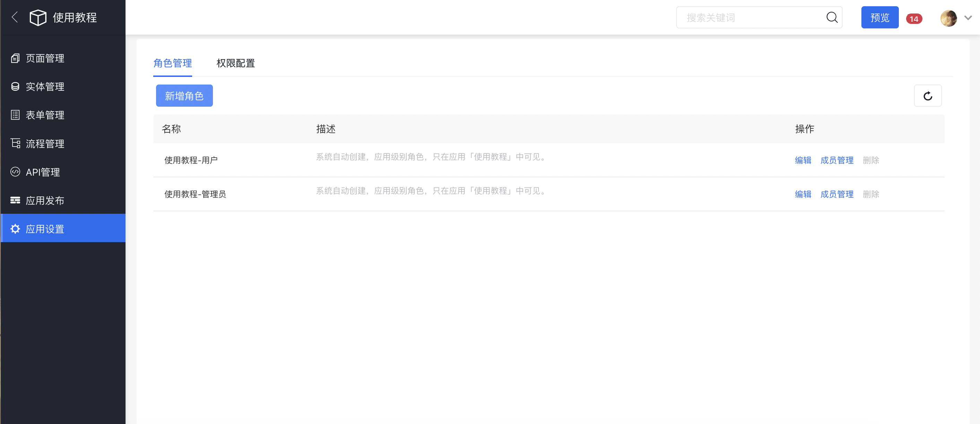Click the 名称 column header

tap(171, 129)
